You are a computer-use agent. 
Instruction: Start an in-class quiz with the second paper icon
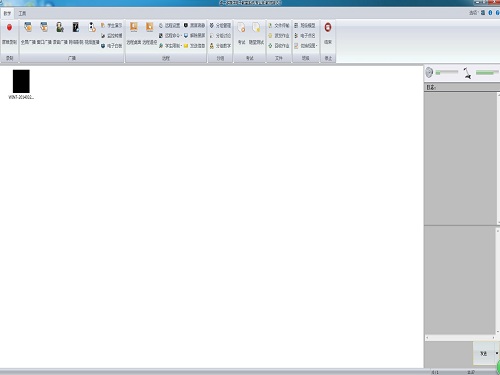pyautogui.click(x=256, y=33)
